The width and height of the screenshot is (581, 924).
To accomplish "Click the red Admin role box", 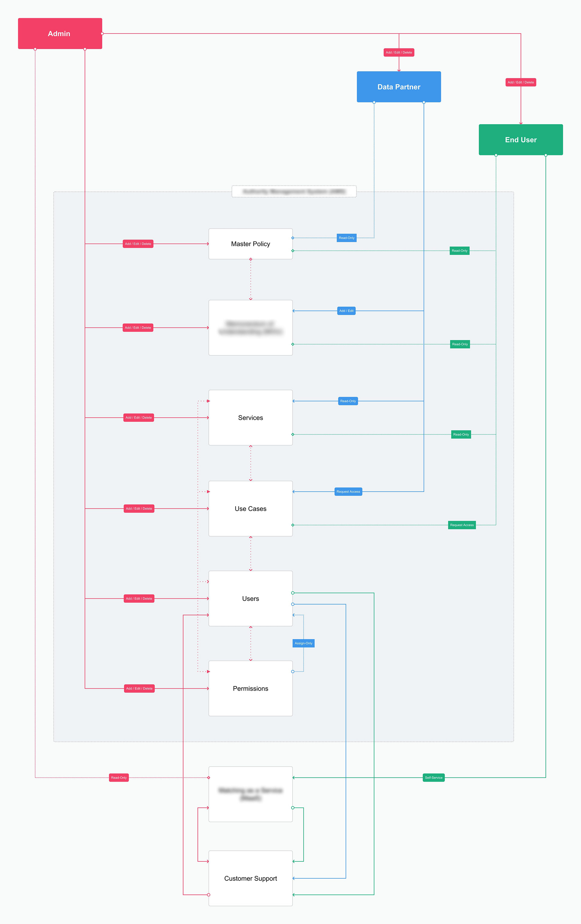I will [60, 34].
